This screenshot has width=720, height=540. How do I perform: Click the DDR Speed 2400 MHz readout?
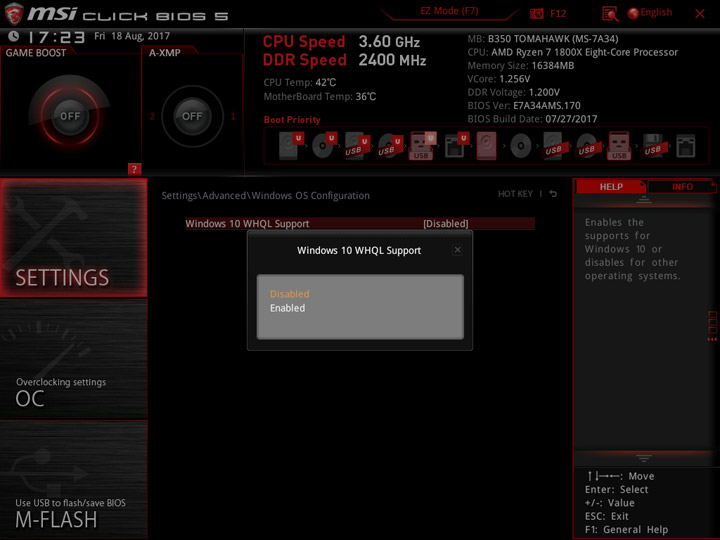coord(344,60)
